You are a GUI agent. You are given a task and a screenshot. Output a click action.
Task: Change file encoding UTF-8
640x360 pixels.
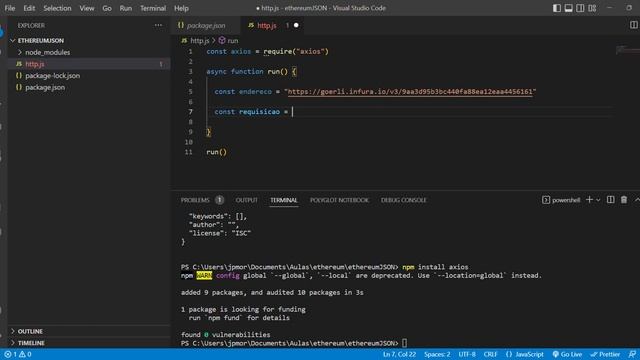(467, 354)
